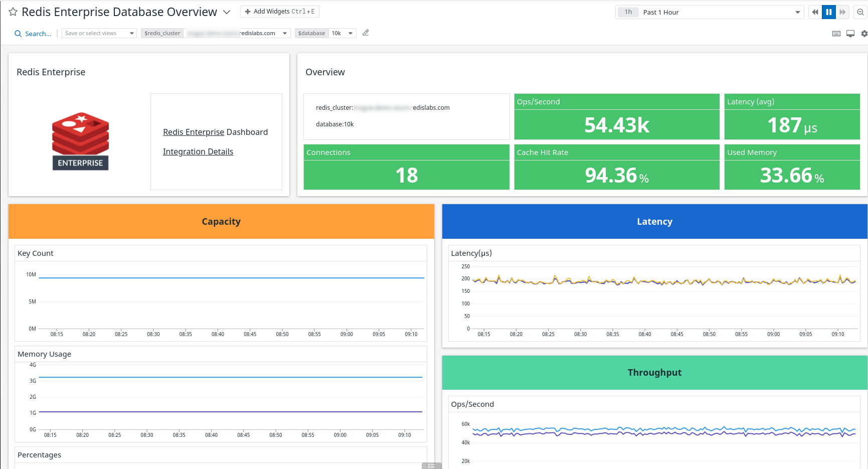Open the Past 1 Hour time range selector
This screenshot has height=469, width=868.
[x=709, y=12]
